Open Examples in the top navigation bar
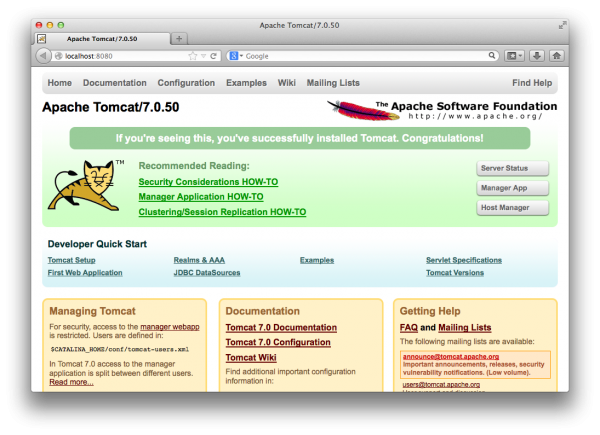Image resolution: width=600 pixels, height=435 pixels. [246, 83]
